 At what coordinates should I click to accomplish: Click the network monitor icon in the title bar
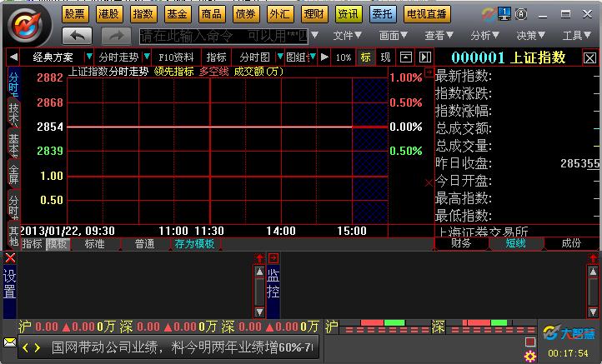click(504, 14)
